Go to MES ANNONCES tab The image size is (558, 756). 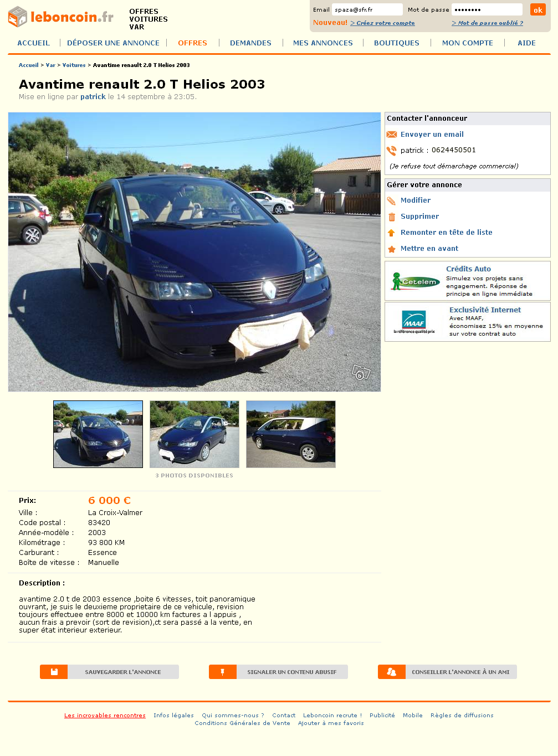point(323,43)
